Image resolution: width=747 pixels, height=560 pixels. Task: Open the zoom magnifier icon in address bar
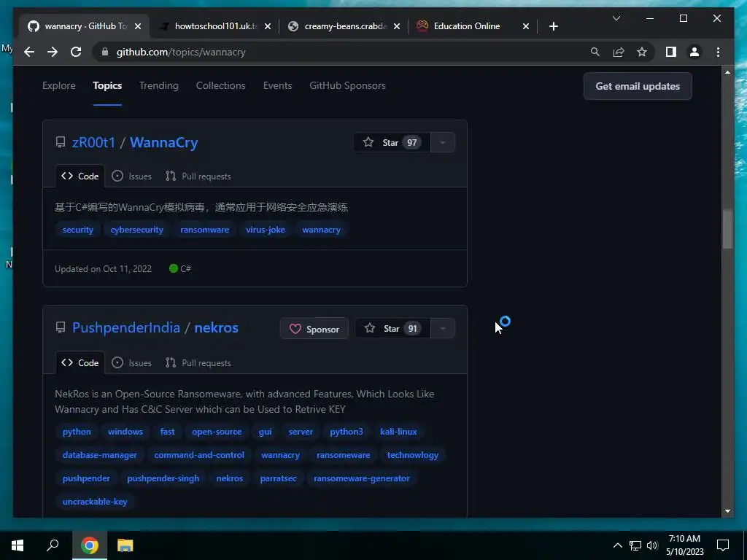595,52
